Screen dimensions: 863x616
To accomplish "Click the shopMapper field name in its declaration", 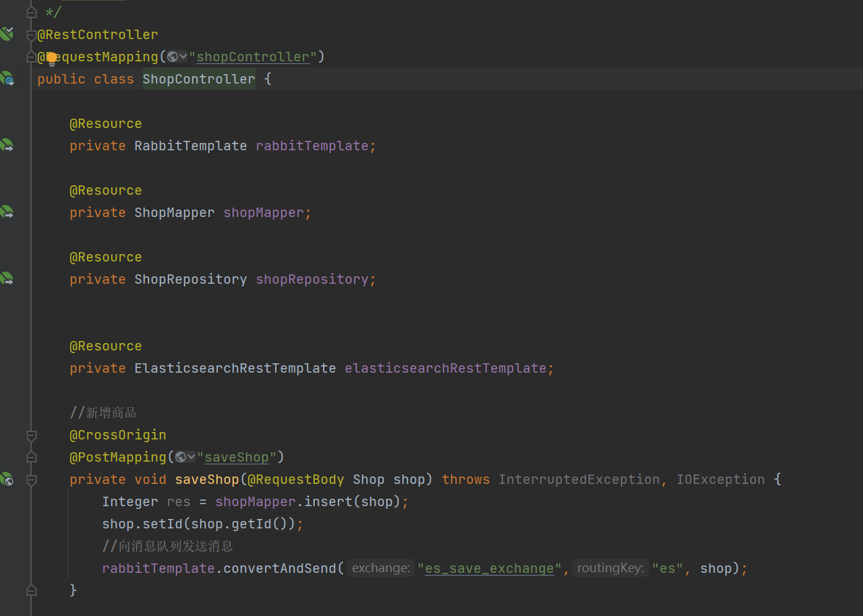I will point(264,212).
